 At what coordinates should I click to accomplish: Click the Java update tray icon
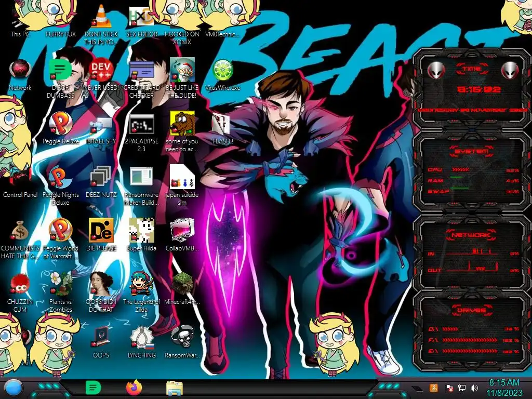[x=433, y=388]
